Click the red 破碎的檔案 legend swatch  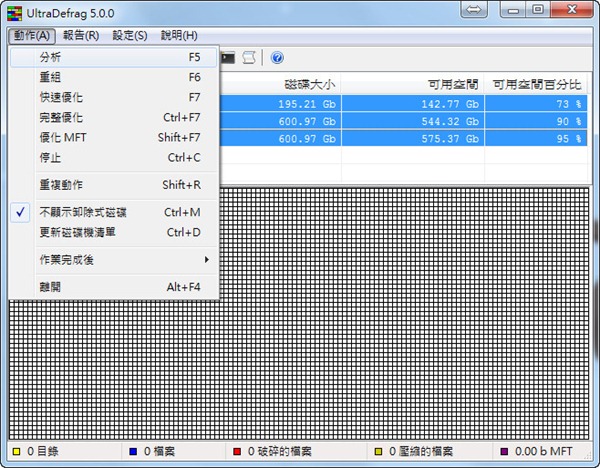click(237, 452)
